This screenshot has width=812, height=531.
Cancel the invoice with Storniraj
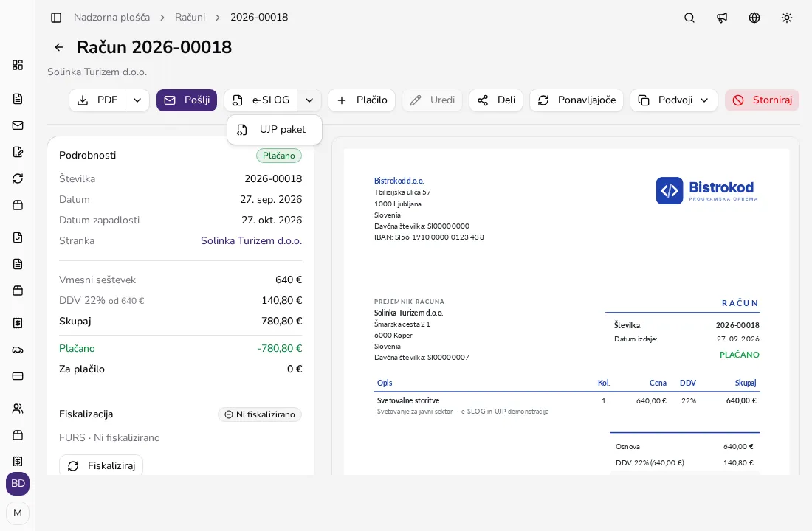coord(763,100)
